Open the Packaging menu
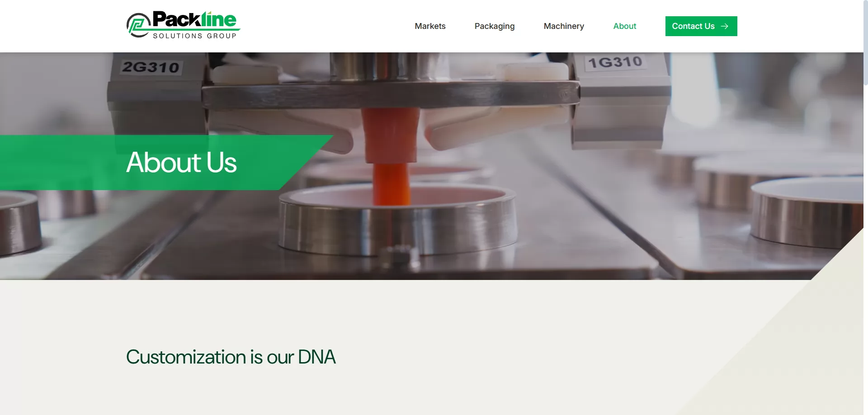 (x=495, y=26)
